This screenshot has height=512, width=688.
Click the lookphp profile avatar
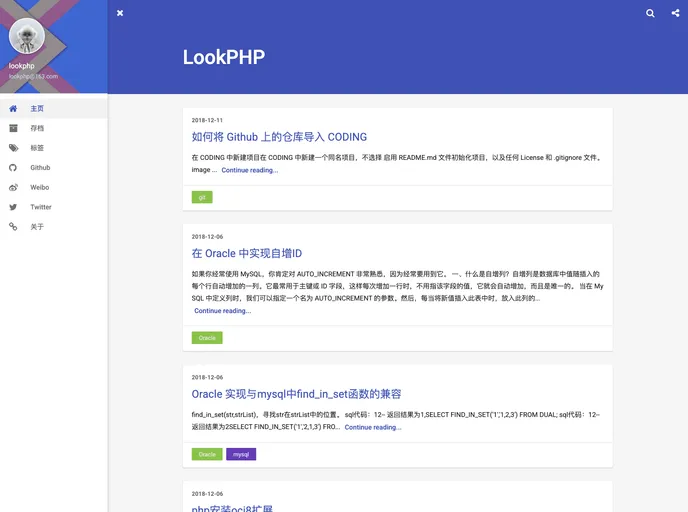pos(27,36)
